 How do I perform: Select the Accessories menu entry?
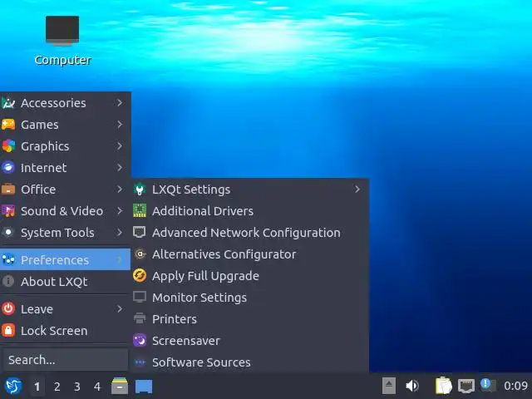[x=65, y=103]
